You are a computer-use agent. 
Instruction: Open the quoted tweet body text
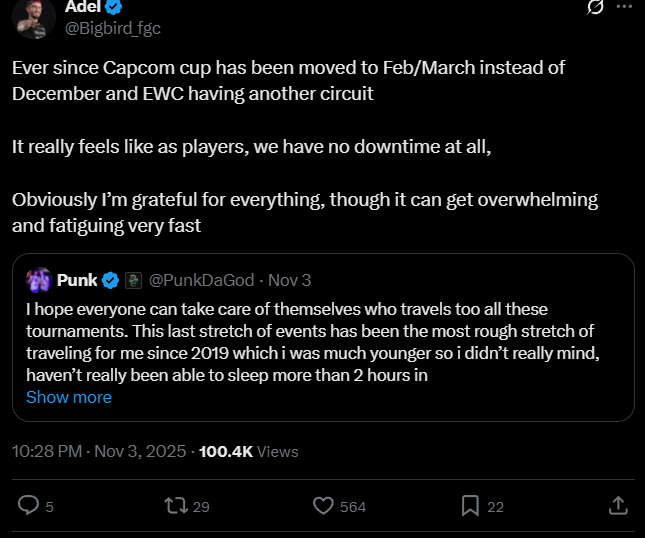click(313, 342)
